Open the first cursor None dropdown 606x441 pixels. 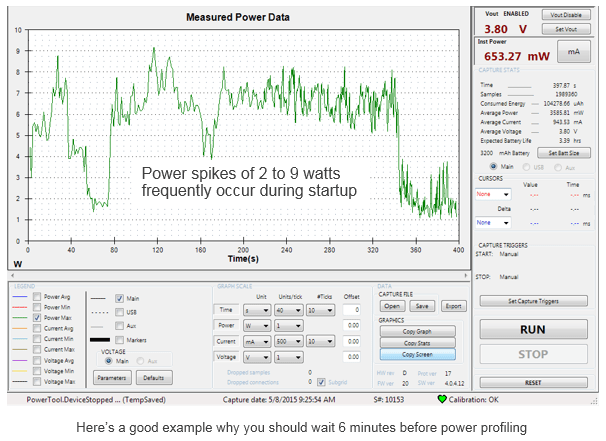[492, 194]
